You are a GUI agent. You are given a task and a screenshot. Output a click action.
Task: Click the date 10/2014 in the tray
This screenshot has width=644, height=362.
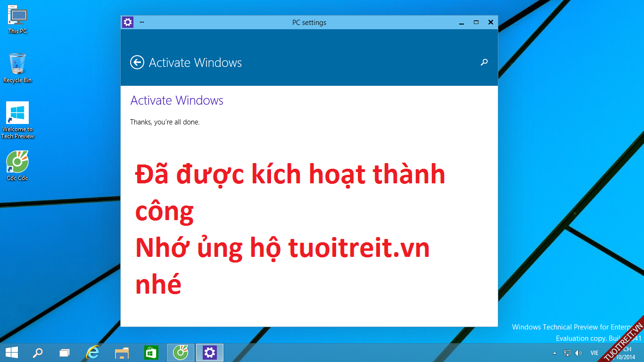(x=625, y=357)
